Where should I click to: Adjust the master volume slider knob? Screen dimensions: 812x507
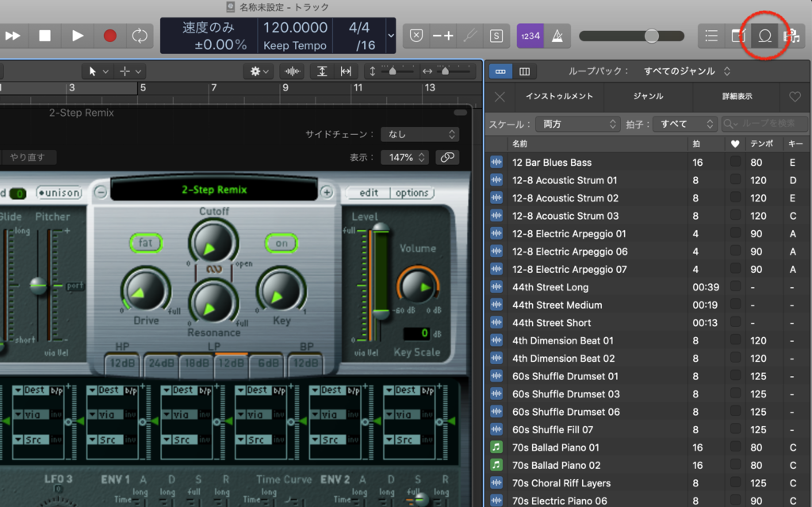click(652, 36)
